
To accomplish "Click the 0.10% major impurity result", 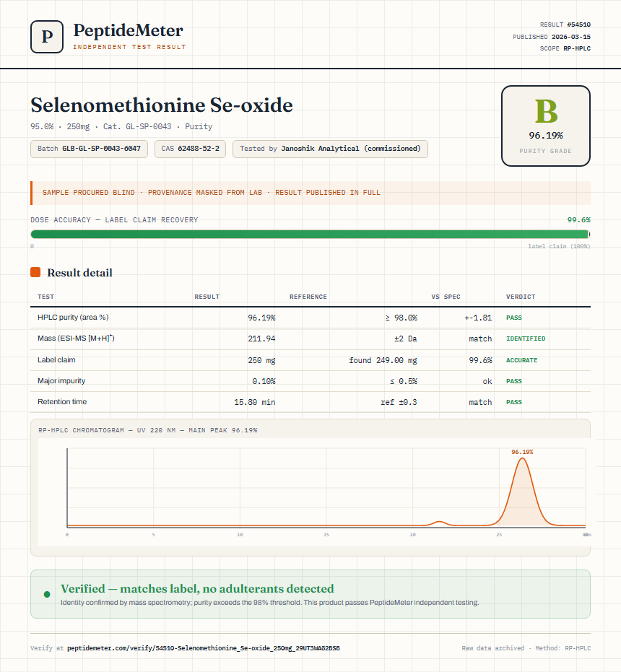I will pyautogui.click(x=264, y=381).
